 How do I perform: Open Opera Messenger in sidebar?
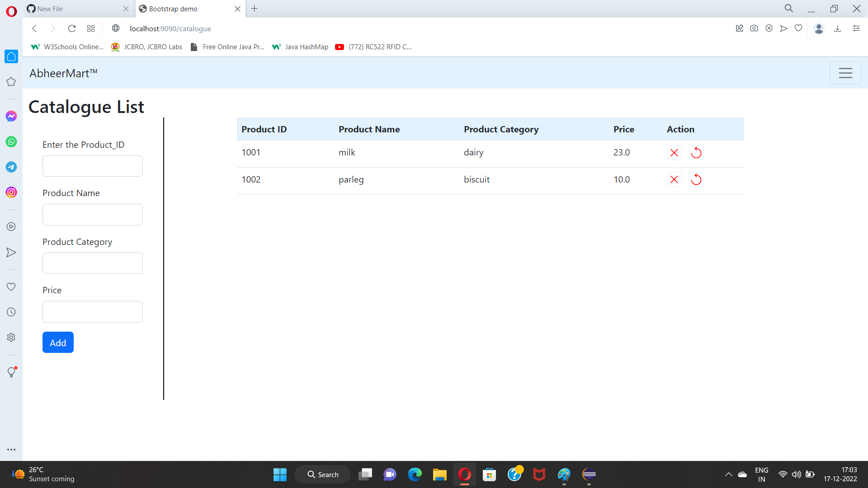pyautogui.click(x=11, y=116)
